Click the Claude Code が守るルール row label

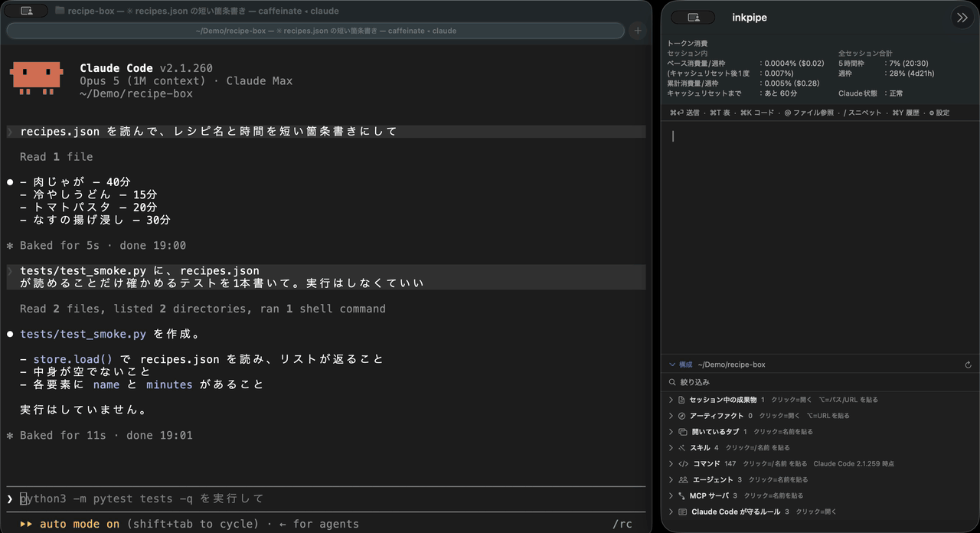tap(736, 512)
